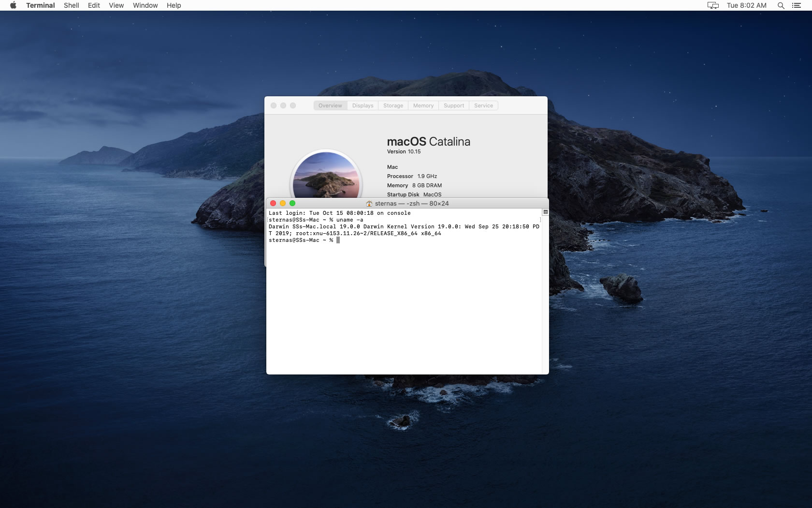The height and width of the screenshot is (508, 812).
Task: Open Spotlight search magnifier icon
Action: tap(781, 5)
